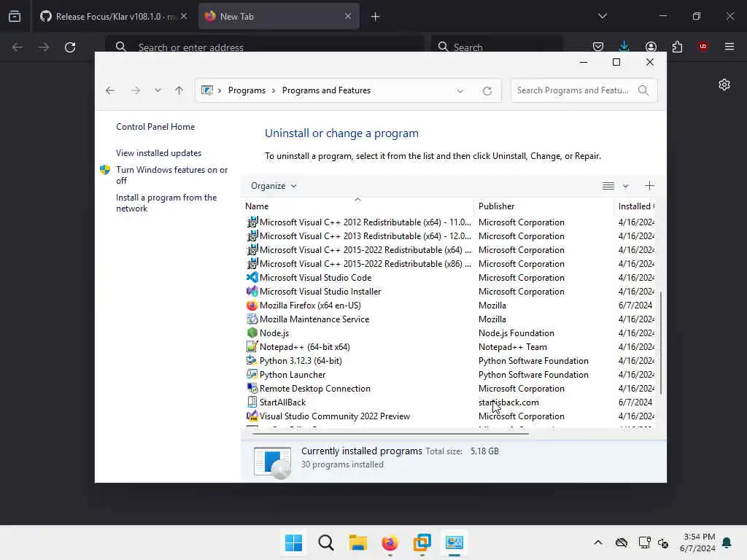The image size is (747, 560).
Task: Select Microsoft Visual Studio Installer entry
Action: pos(320,292)
